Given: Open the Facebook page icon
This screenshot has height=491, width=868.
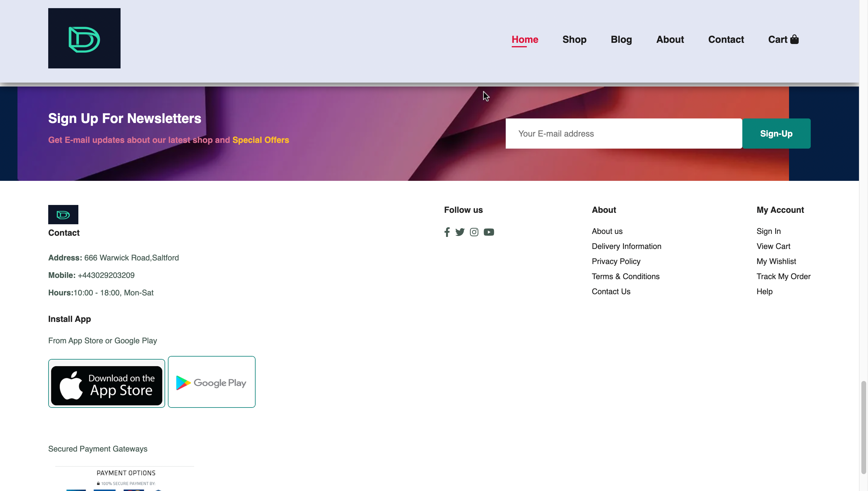Looking at the screenshot, I should tap(447, 232).
